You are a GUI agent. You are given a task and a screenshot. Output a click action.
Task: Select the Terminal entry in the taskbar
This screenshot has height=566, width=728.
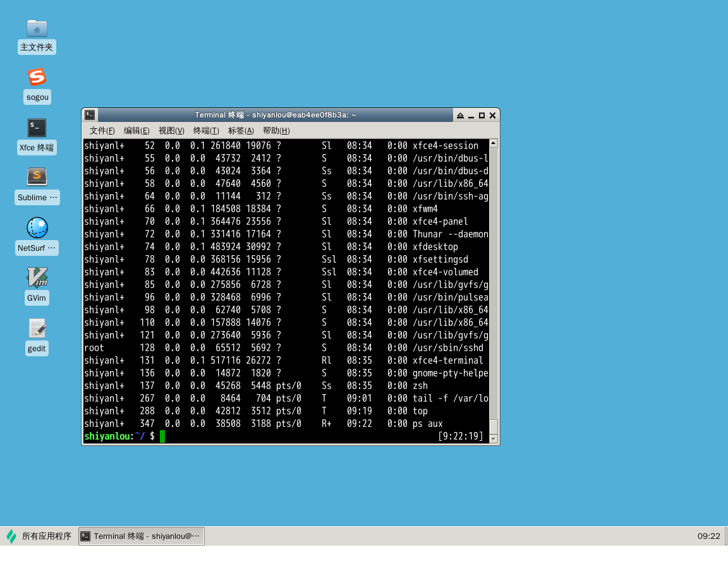pos(140,536)
